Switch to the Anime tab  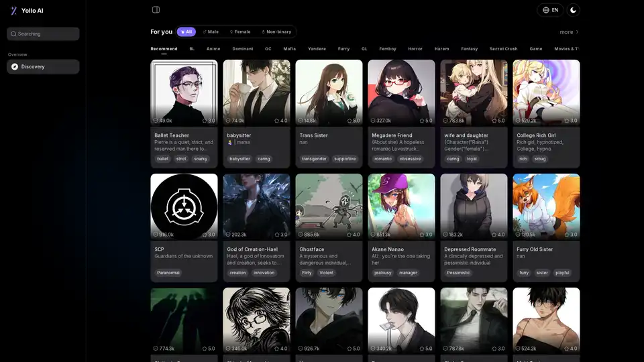213,49
